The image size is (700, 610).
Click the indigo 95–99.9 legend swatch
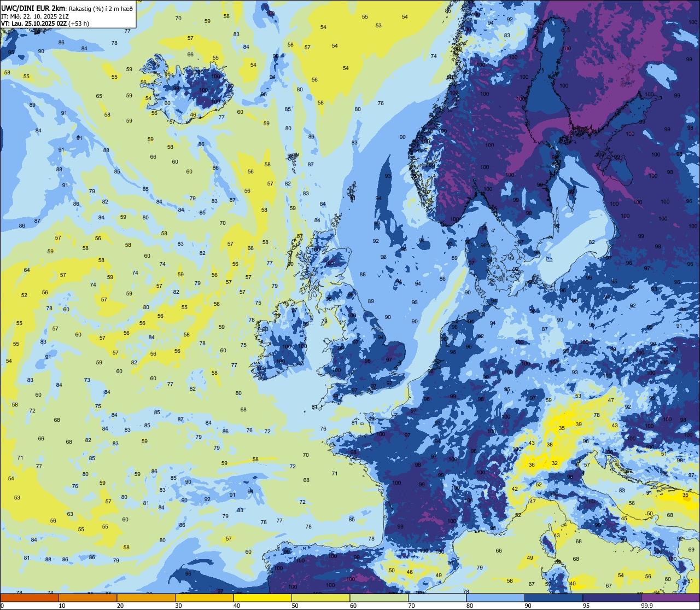(x=612, y=597)
